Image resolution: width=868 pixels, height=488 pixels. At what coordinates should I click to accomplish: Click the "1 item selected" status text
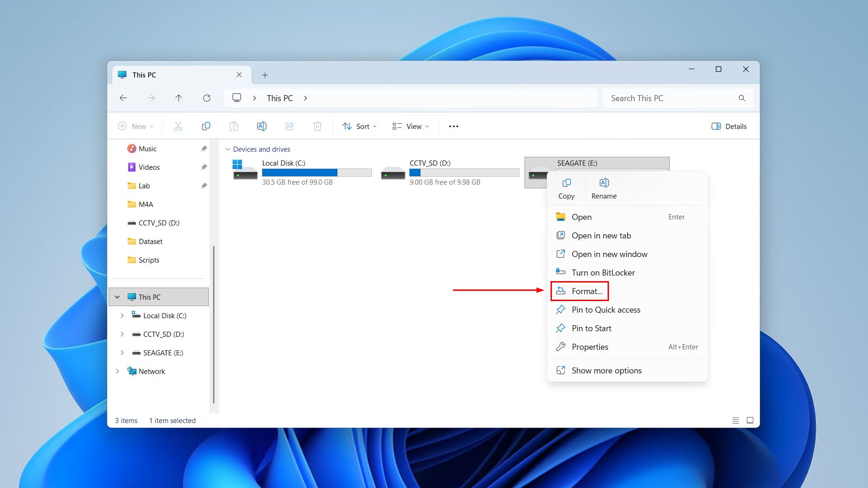(x=172, y=420)
